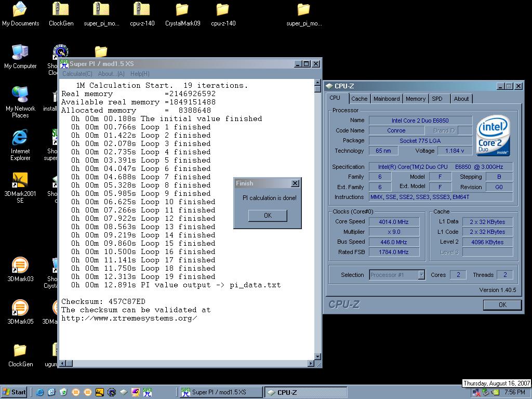The width and height of the screenshot is (532, 399).
Task: Click the "4014.0 MHz" core speed value
Action: [394, 221]
